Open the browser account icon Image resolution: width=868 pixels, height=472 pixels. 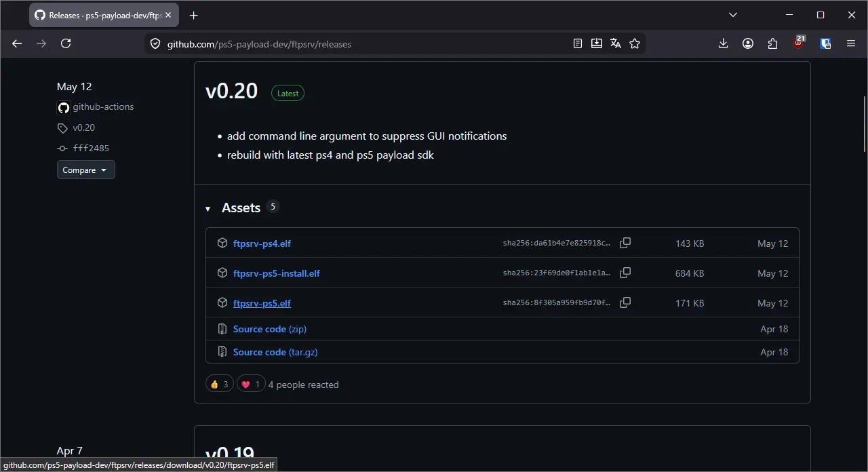click(748, 43)
